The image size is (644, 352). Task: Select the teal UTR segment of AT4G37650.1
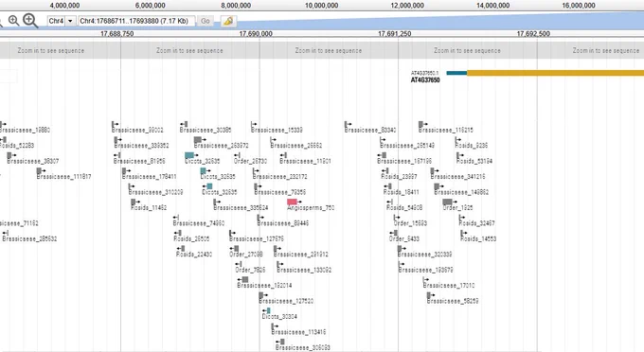tap(456, 73)
